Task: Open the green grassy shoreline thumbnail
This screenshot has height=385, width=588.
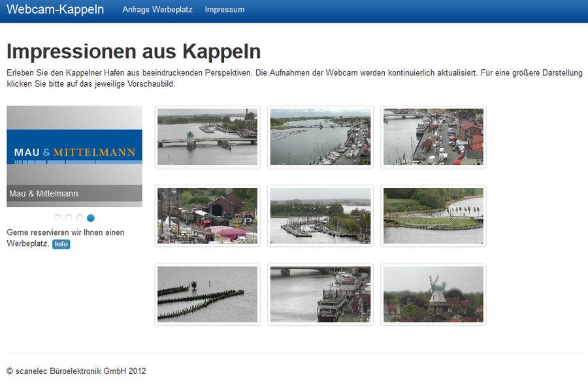Action: click(x=433, y=216)
